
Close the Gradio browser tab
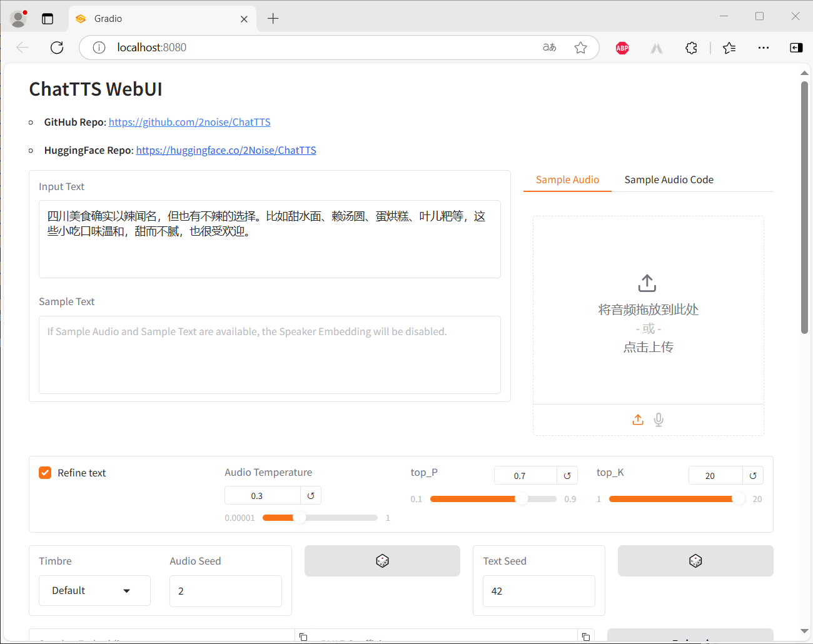pos(244,19)
